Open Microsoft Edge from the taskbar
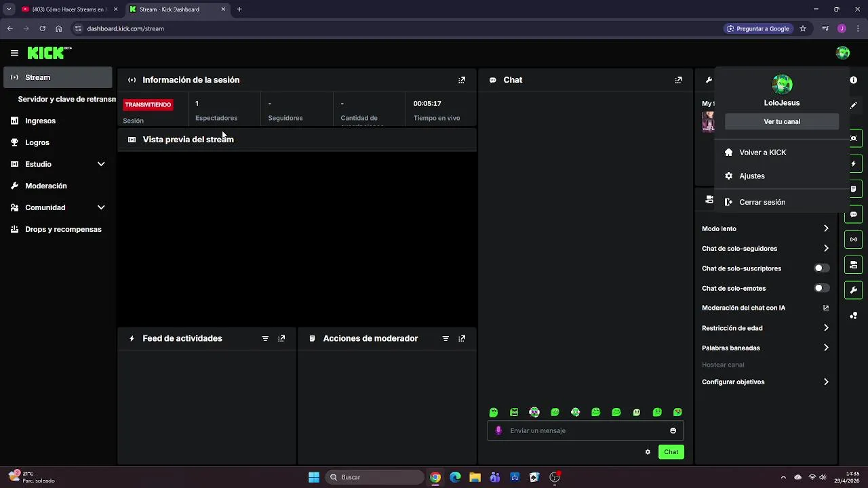Viewport: 868px width, 488px height. (x=455, y=477)
